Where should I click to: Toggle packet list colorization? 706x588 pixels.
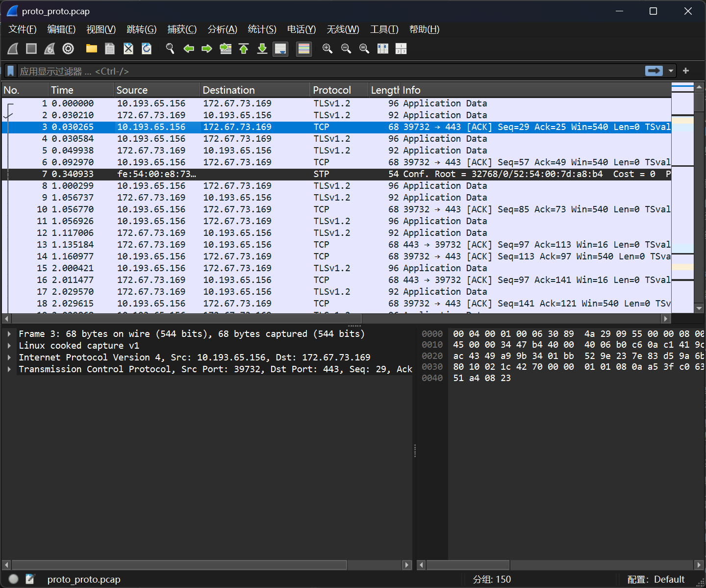click(x=304, y=49)
